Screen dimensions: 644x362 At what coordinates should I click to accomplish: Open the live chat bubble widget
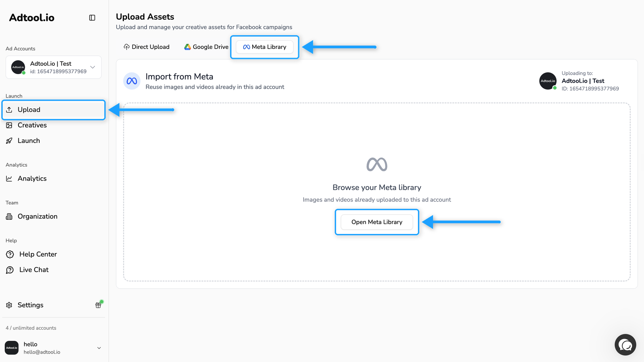click(x=625, y=345)
